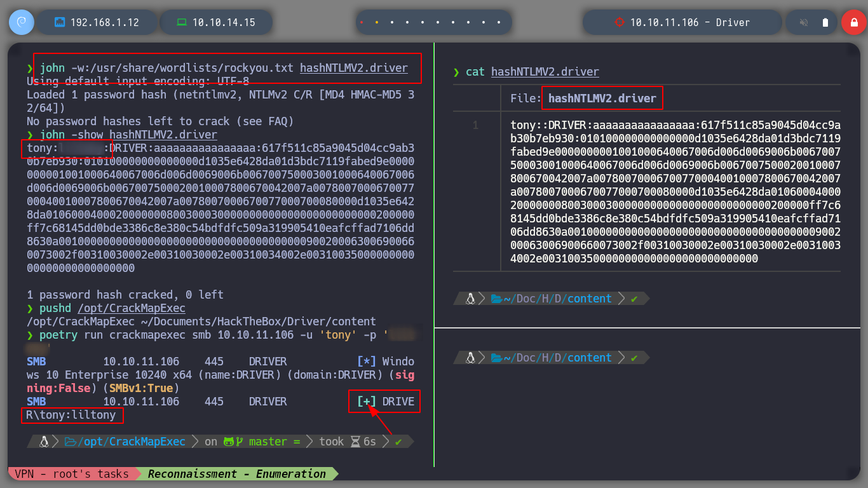The image size is (868, 488).
Task: Click the ethernet icon beside 192.168.1.12
Action: [x=60, y=22]
